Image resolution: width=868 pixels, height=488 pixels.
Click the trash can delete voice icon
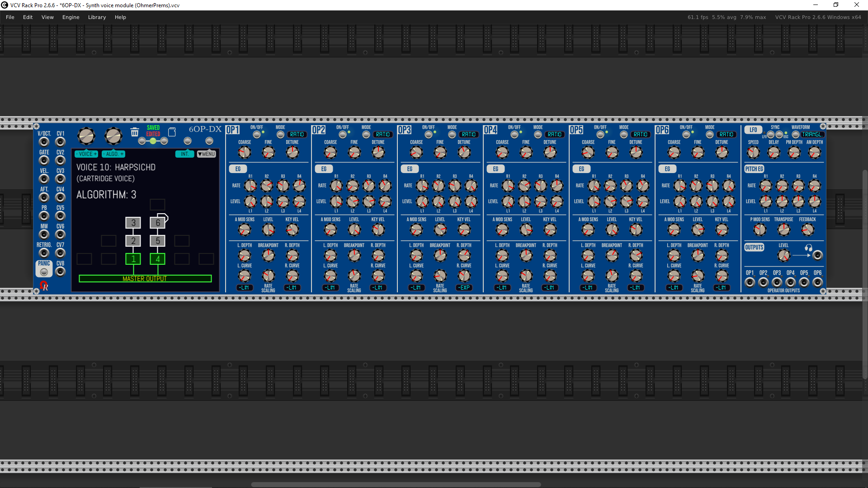(135, 132)
